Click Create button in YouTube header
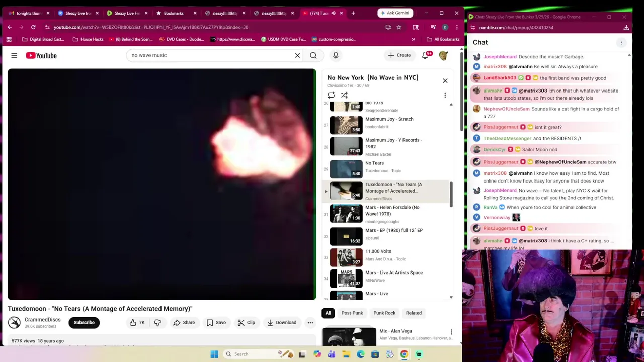644x362 pixels. click(399, 55)
